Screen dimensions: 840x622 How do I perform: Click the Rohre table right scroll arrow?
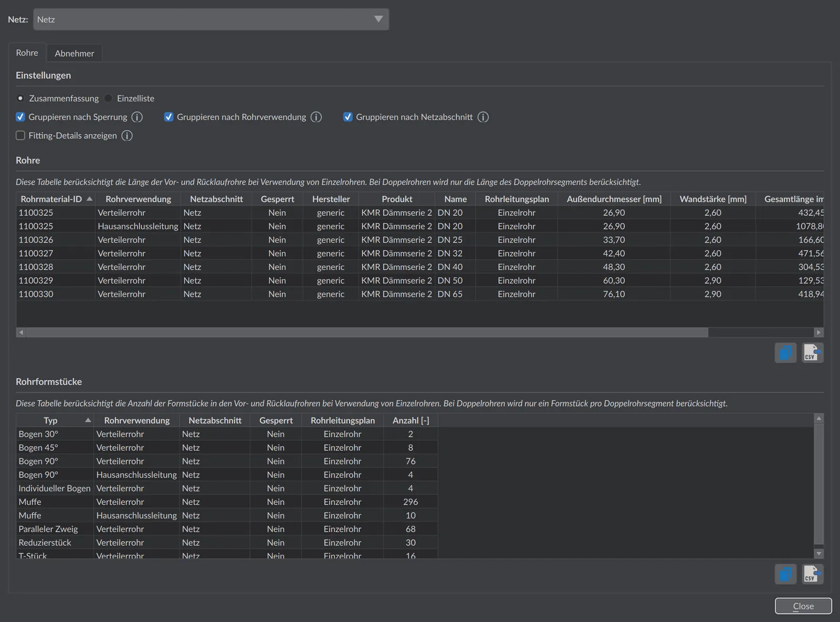(x=818, y=332)
